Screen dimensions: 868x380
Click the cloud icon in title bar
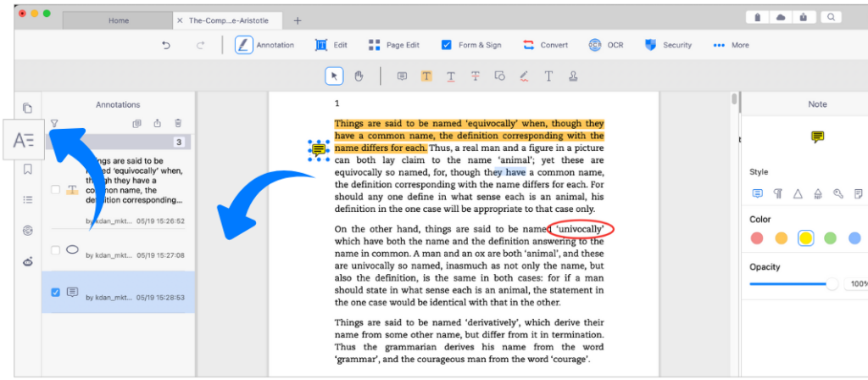(781, 17)
